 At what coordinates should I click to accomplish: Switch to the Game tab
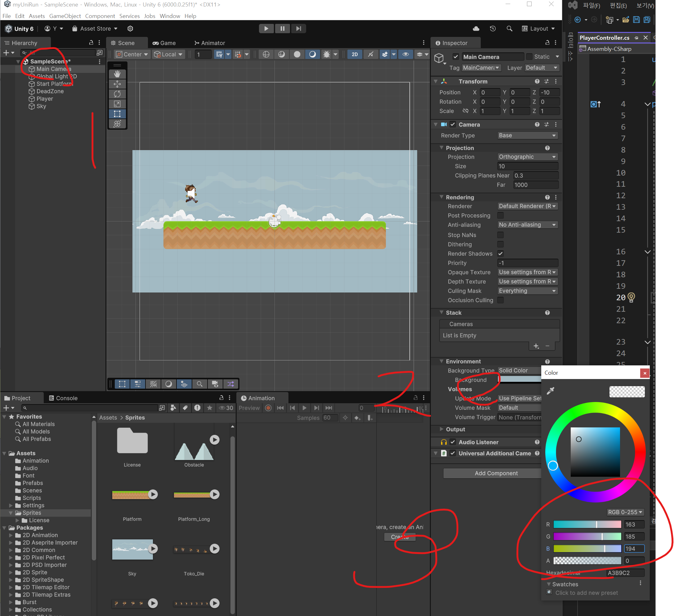[x=164, y=43]
